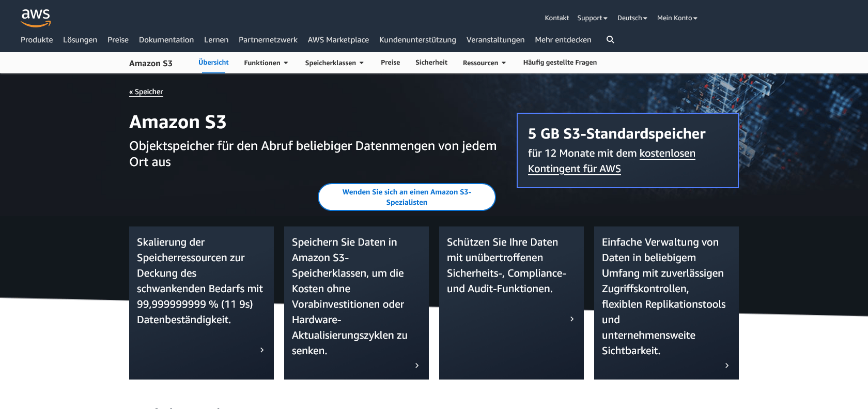Open the search magnifier icon
Screen dimensions: 868x409
pyautogui.click(x=610, y=40)
